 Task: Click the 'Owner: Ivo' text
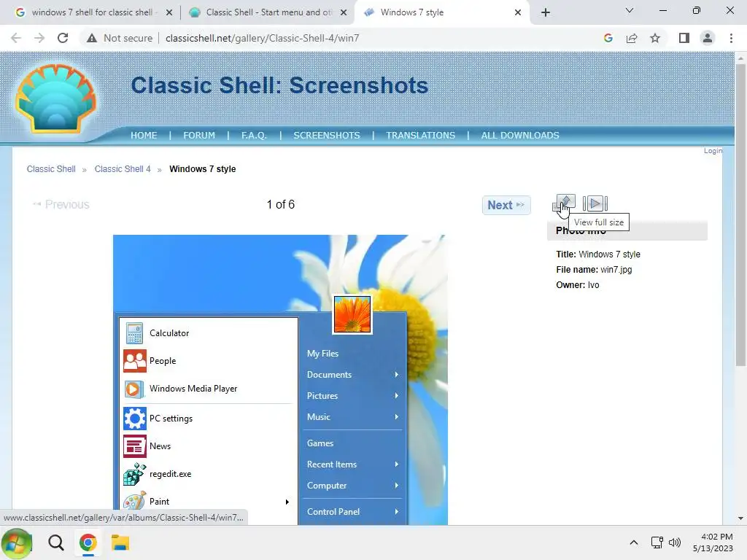click(x=578, y=285)
